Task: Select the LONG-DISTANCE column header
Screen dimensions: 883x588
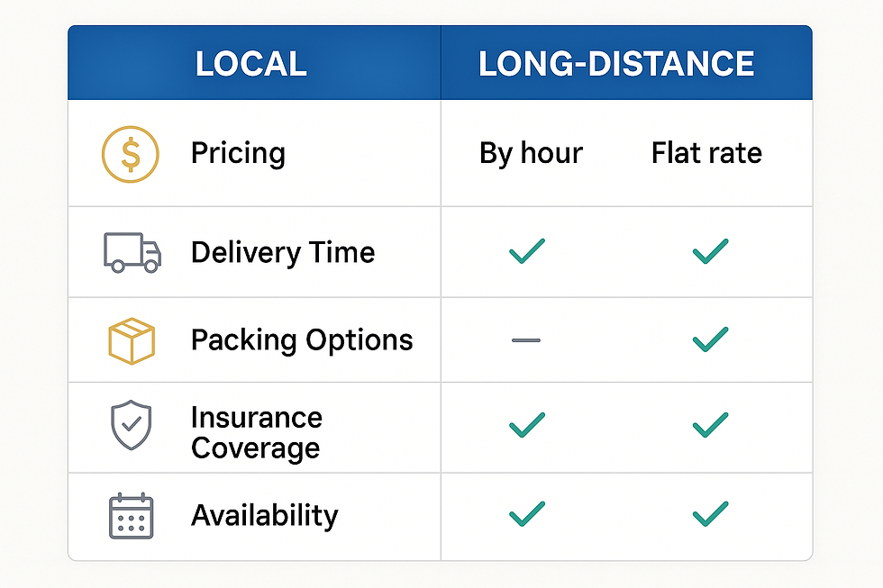Action: (616, 64)
